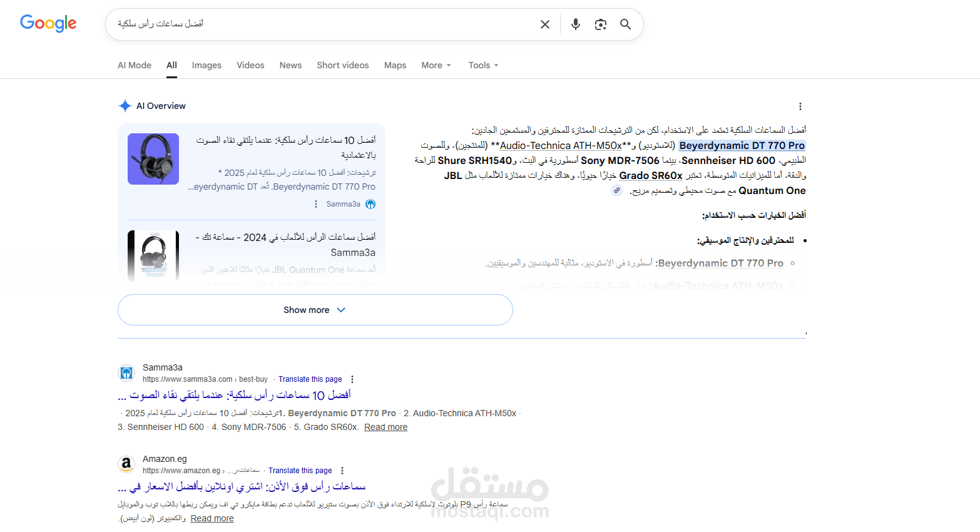
Task: Expand the More dropdown
Action: click(x=436, y=65)
